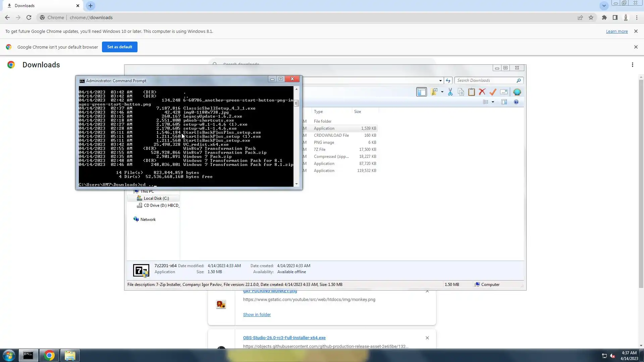Click the Cut scissors toolbar icon
The height and width of the screenshot is (362, 644).
tap(450, 92)
